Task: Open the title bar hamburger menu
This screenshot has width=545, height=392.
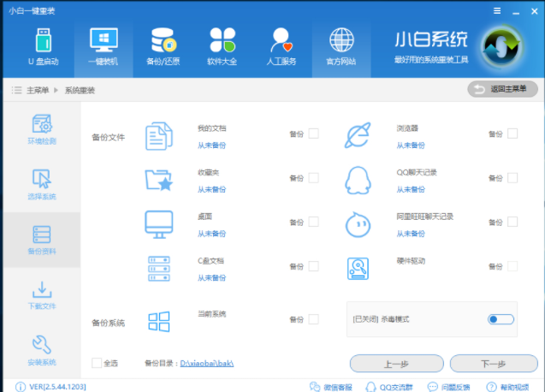Action: point(497,10)
